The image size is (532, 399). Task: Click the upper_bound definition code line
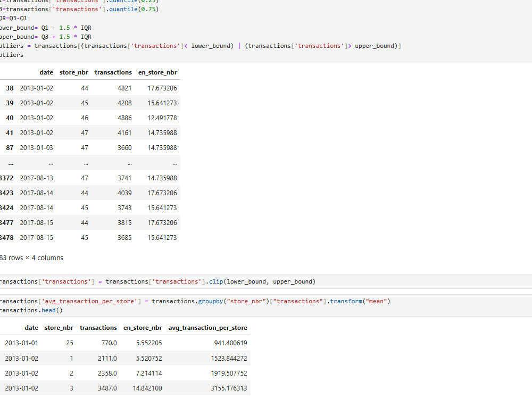pos(45,37)
